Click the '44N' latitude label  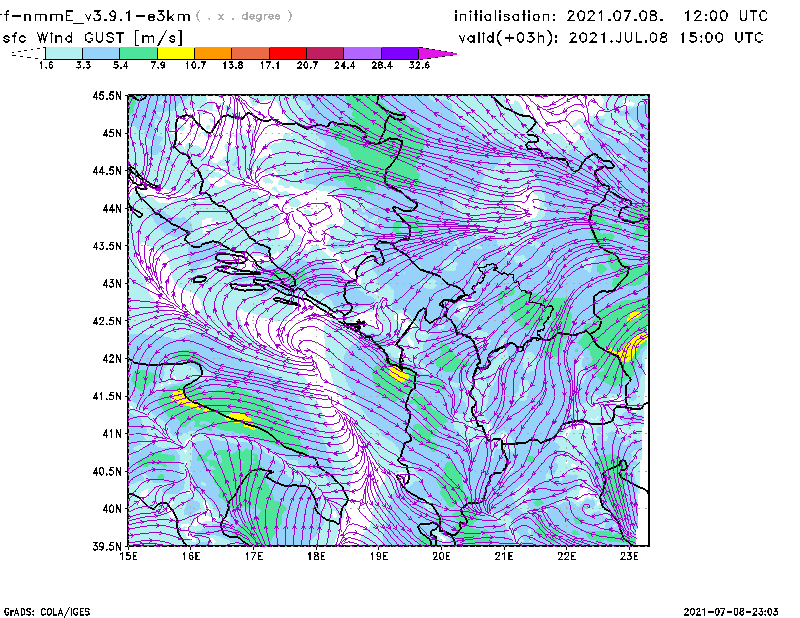112,208
